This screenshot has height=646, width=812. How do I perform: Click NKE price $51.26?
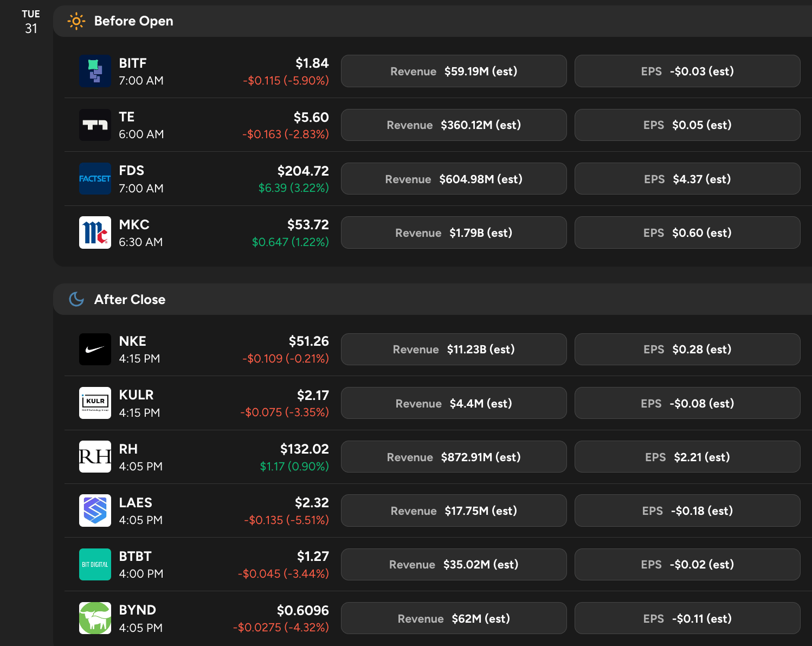(308, 341)
